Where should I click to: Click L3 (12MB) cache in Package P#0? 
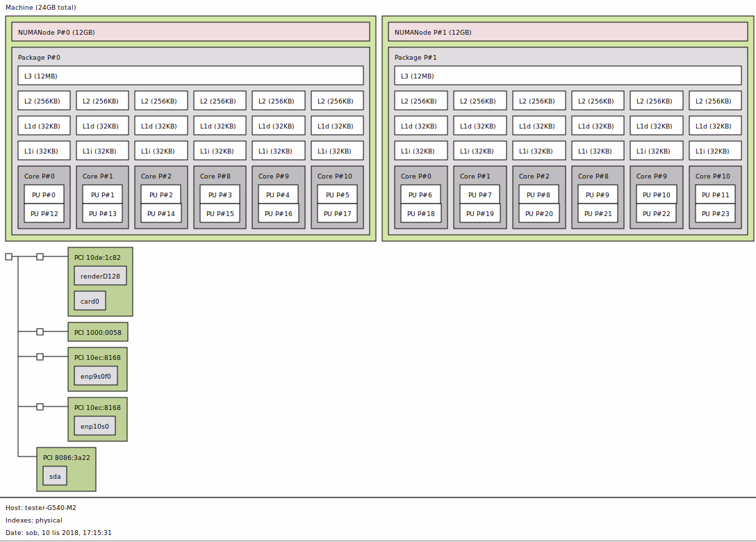point(190,76)
